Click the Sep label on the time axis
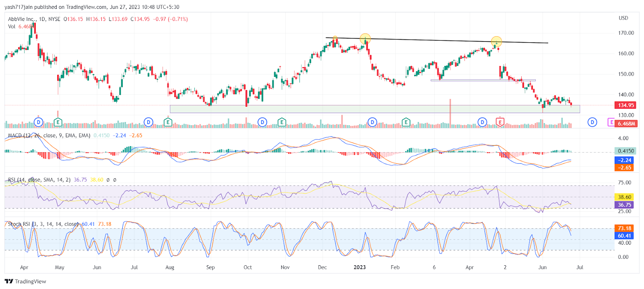This screenshot has height=289, width=644. pyautogui.click(x=211, y=267)
